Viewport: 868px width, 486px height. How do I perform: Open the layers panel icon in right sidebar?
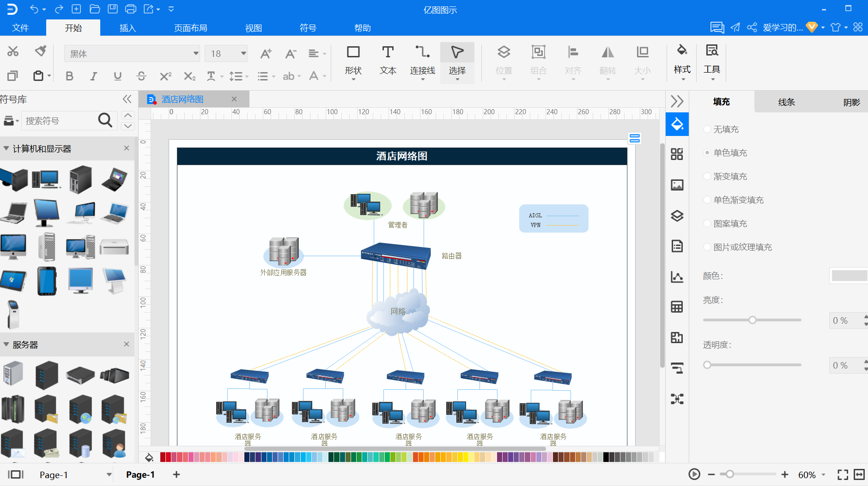click(x=677, y=215)
